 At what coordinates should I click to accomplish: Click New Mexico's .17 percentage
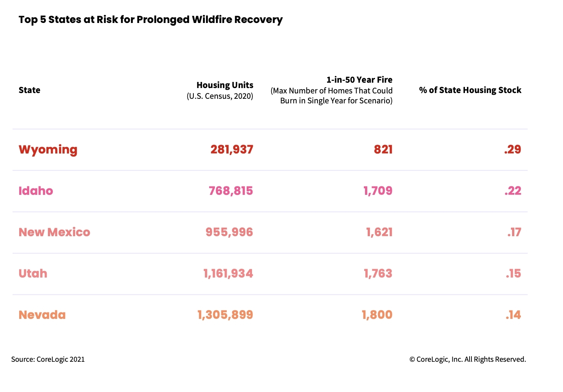[x=514, y=232]
